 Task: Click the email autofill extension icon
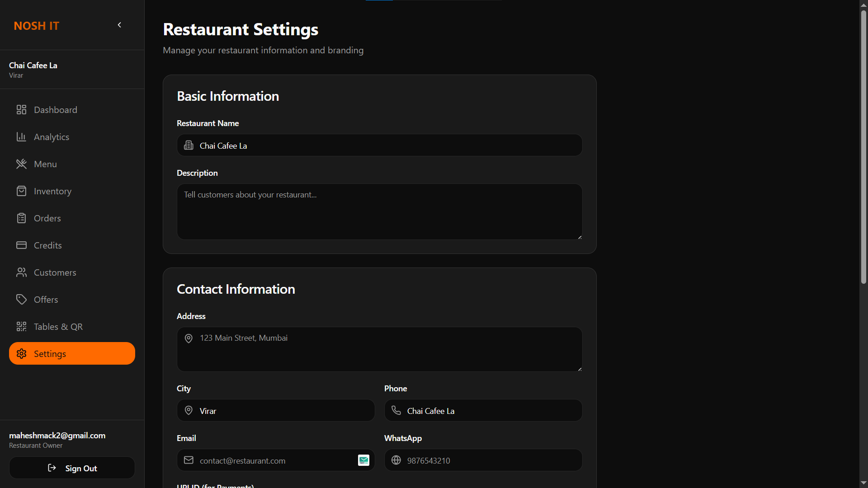pyautogui.click(x=363, y=460)
